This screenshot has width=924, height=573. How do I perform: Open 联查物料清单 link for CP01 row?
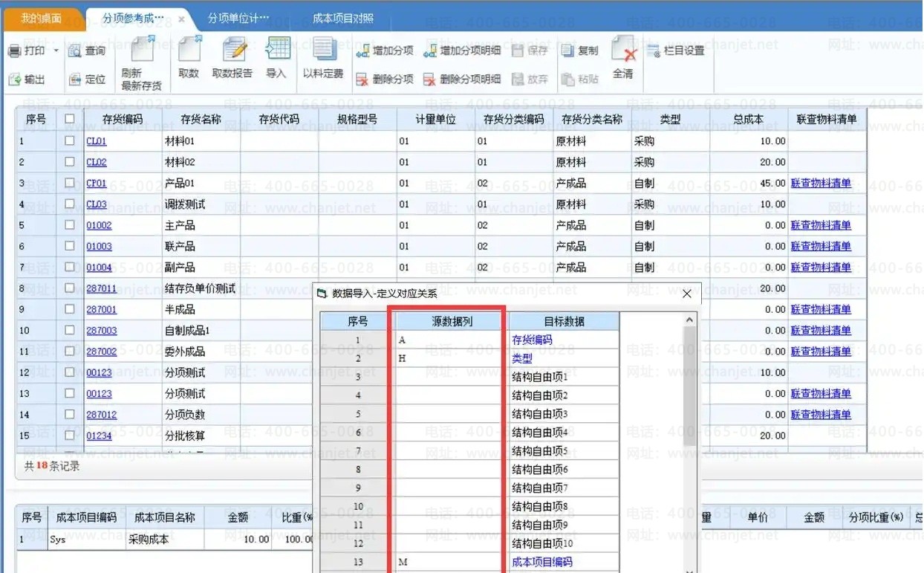(821, 183)
